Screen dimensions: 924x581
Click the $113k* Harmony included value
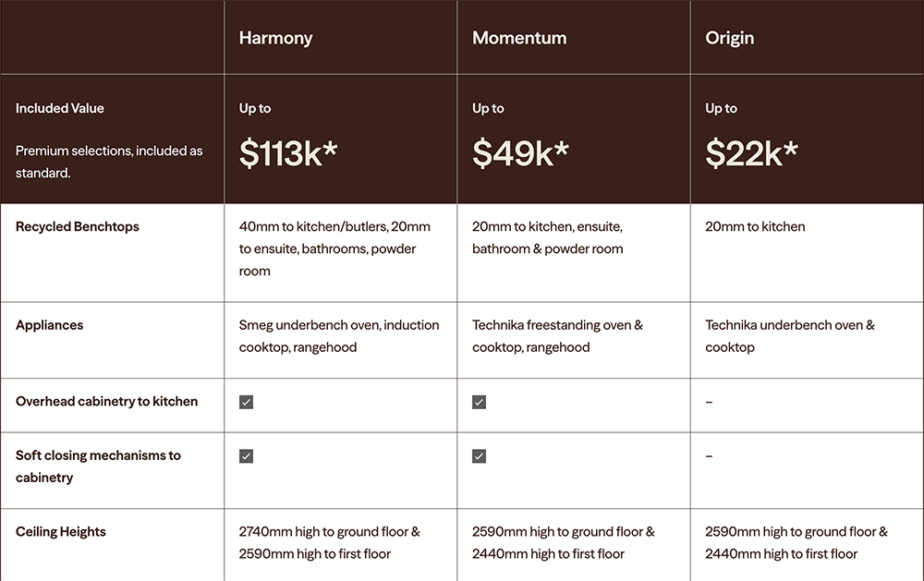288,153
